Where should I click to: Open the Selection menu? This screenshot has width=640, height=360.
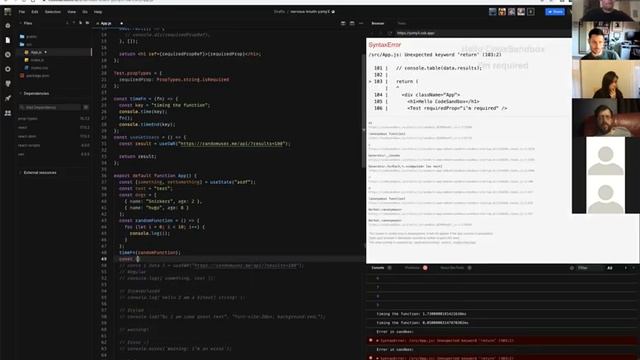click(x=53, y=12)
